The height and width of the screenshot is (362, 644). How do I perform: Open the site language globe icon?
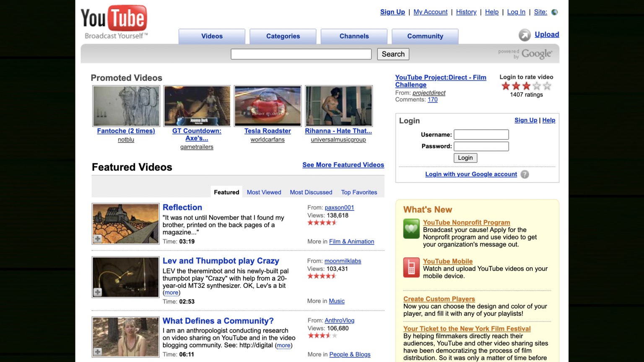555,12
